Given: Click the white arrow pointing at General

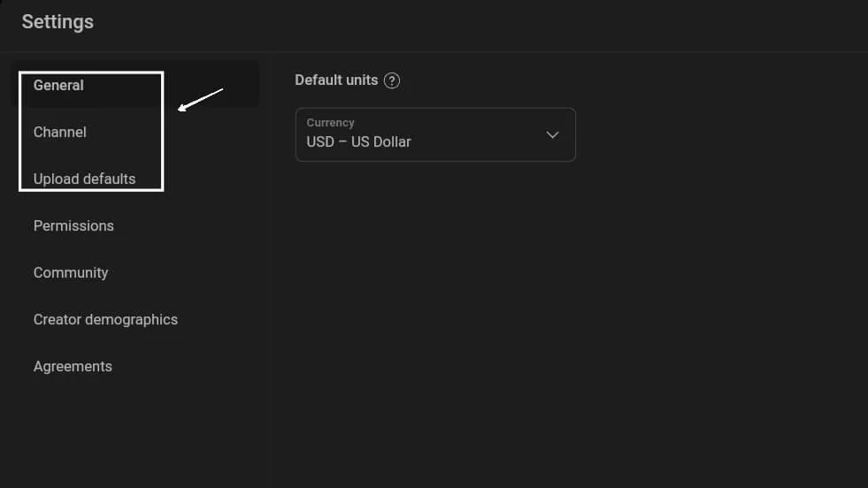Looking at the screenshot, I should pyautogui.click(x=200, y=100).
